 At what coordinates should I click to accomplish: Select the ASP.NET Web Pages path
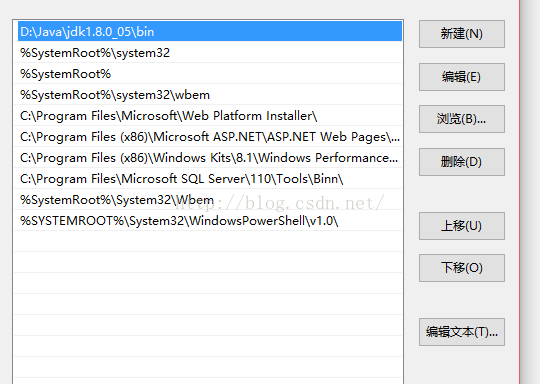point(208,137)
